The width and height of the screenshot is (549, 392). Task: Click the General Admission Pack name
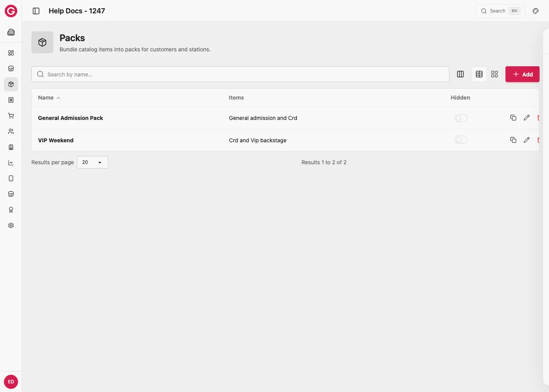coord(71,118)
